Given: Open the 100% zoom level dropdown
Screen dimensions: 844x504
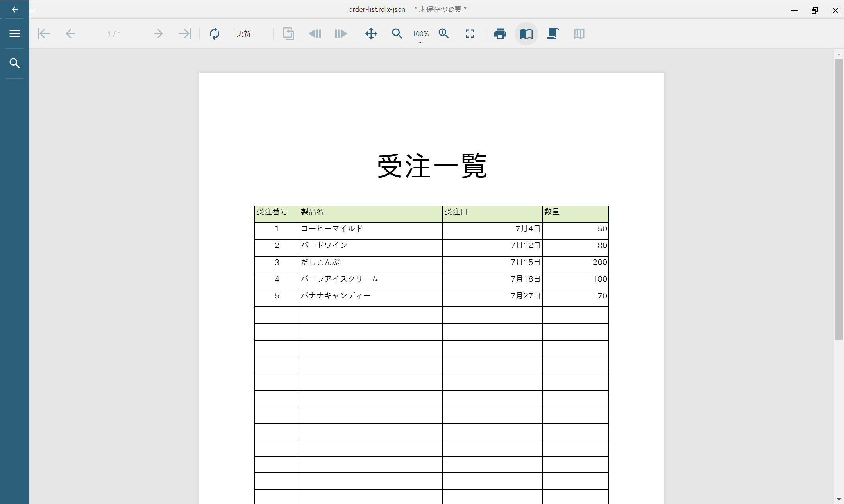Looking at the screenshot, I should pos(420,34).
